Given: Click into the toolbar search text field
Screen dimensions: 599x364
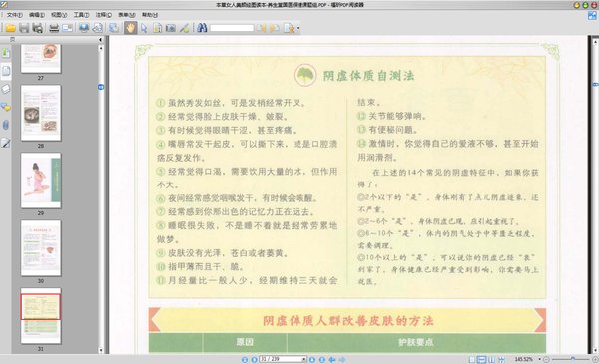Looking at the screenshot, I should pyautogui.click(x=232, y=28).
